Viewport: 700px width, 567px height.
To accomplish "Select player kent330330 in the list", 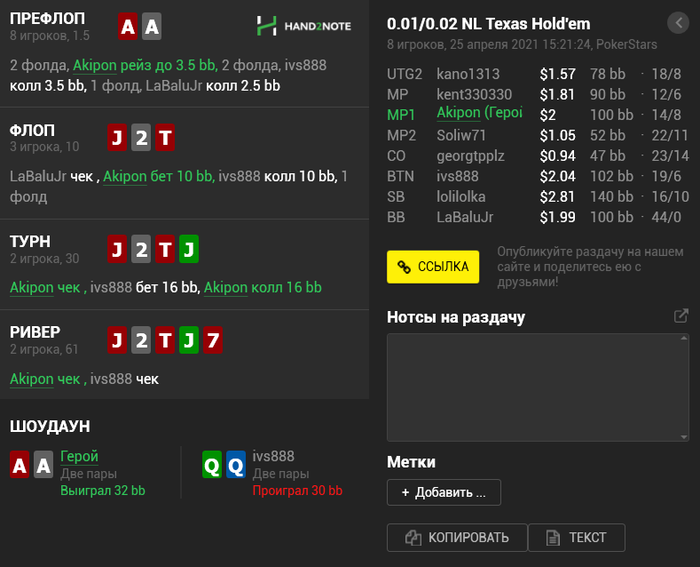I will [x=474, y=94].
